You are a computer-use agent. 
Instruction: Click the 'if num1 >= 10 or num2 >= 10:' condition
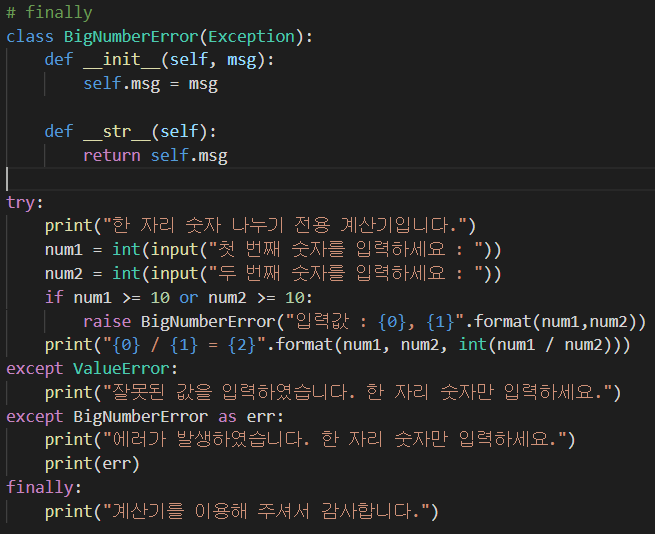click(179, 298)
